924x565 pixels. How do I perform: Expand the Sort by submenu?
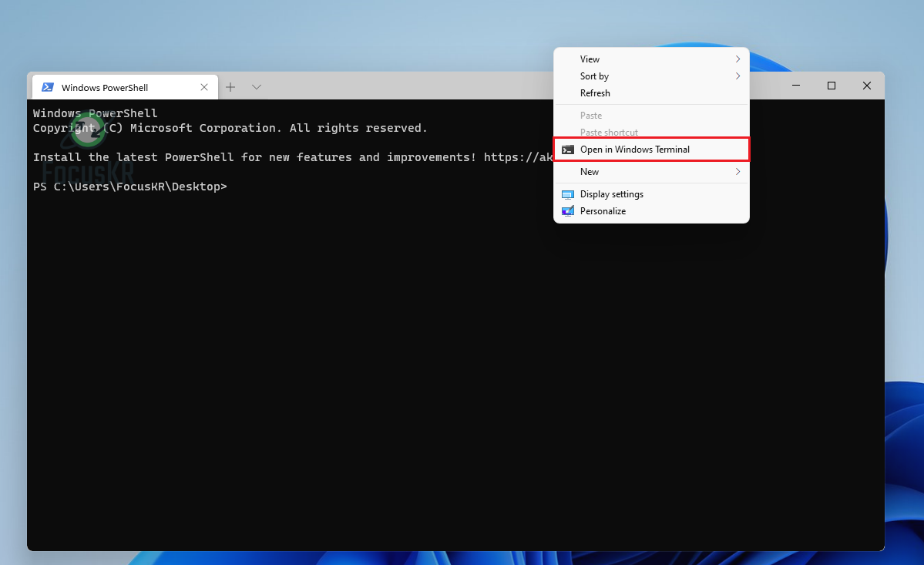pyautogui.click(x=651, y=76)
